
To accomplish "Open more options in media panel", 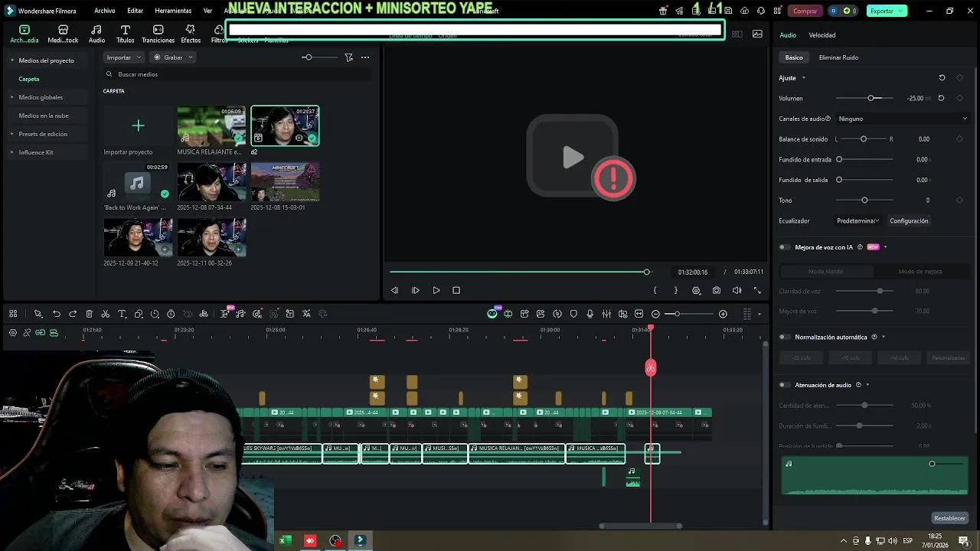I will point(365,57).
